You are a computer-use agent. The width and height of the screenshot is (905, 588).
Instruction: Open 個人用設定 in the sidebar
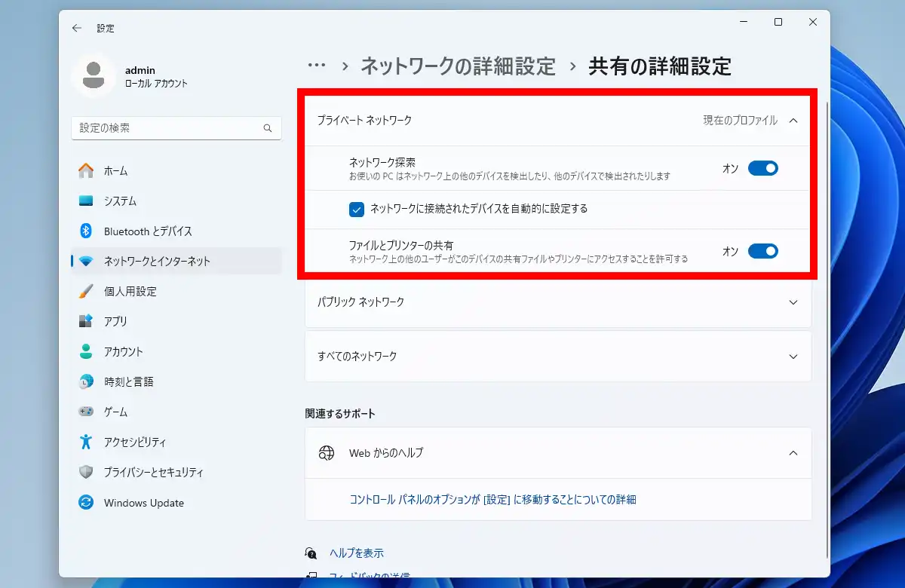(176, 291)
